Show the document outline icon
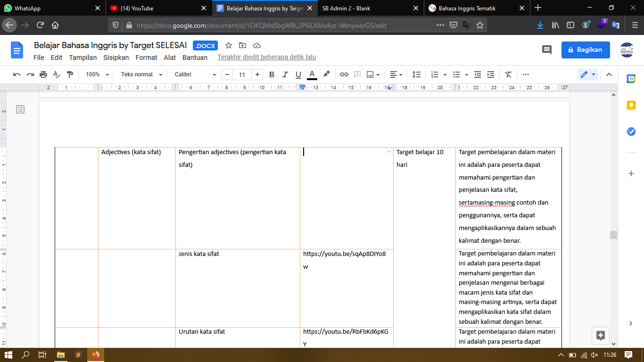The width and height of the screenshot is (644, 362). [x=20, y=109]
